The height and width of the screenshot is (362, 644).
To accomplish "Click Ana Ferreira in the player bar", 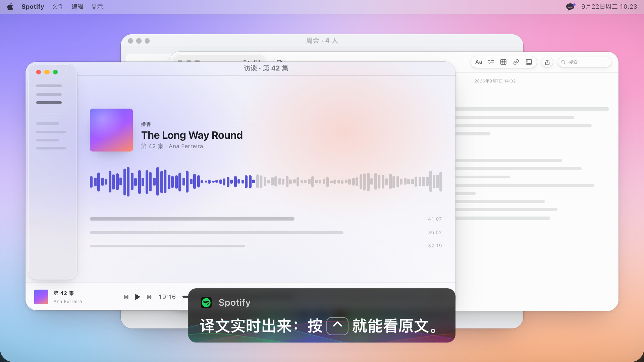I will click(68, 301).
